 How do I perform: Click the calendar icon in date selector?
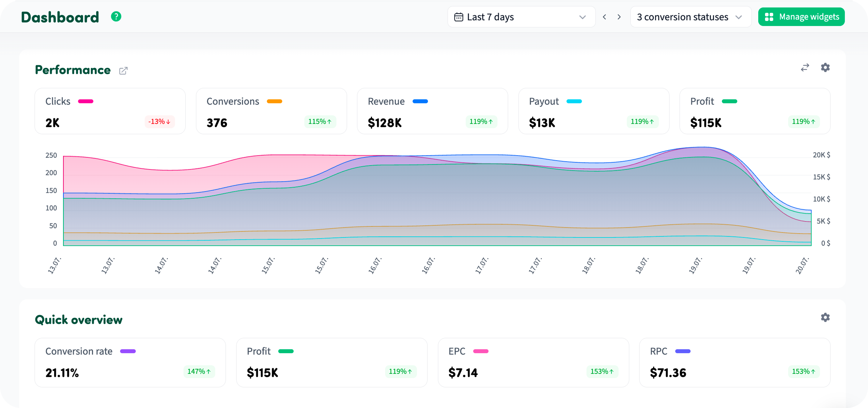459,17
